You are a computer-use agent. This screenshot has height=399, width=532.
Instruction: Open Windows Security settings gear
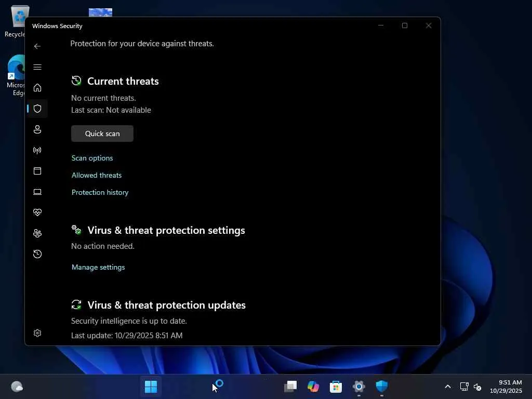coord(37,333)
